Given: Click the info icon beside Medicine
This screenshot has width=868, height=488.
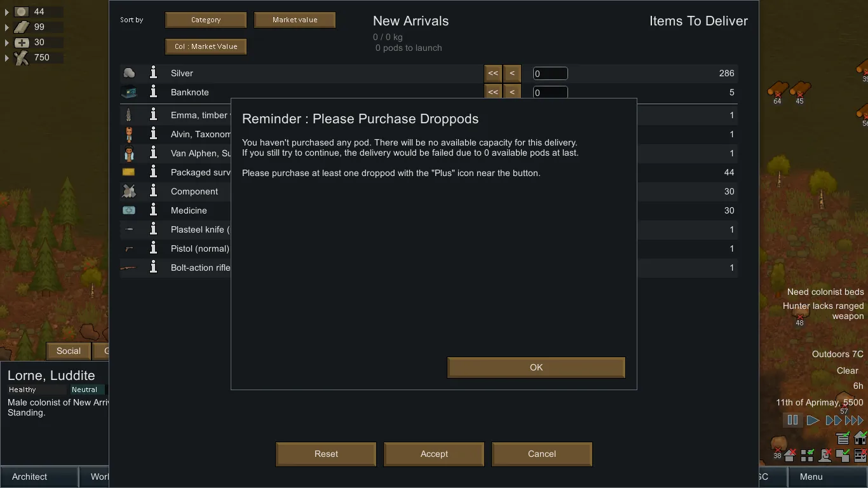Looking at the screenshot, I should (x=153, y=210).
